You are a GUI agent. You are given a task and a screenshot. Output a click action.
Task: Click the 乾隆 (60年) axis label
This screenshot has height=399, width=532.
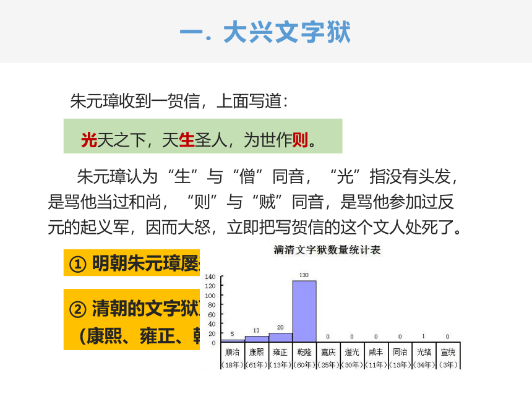click(304, 358)
